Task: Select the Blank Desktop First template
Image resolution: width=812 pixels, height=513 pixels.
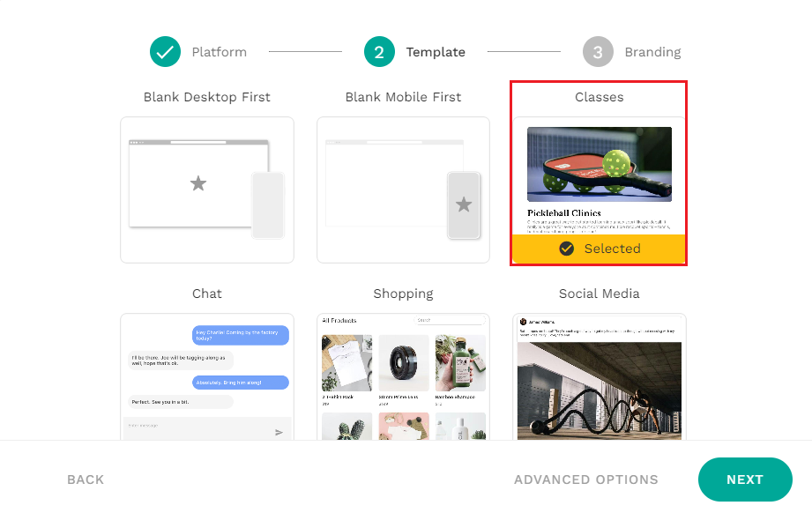Action: tap(207, 190)
